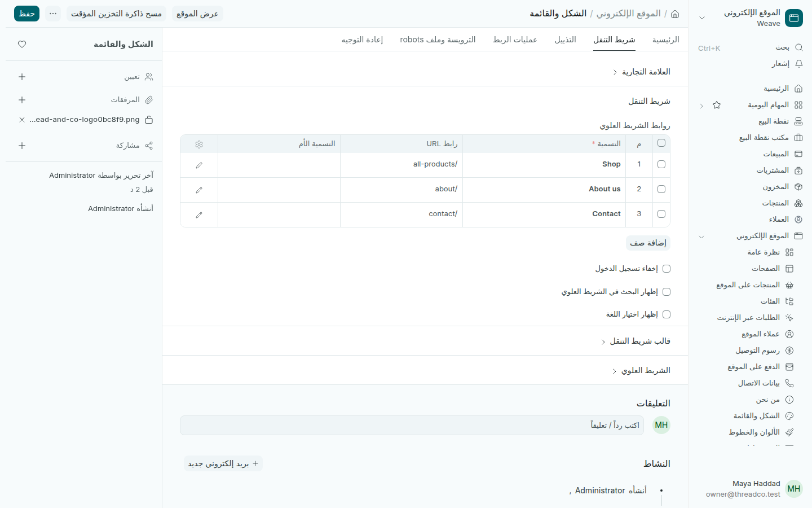Select the Shop row checkbox

[x=661, y=164]
